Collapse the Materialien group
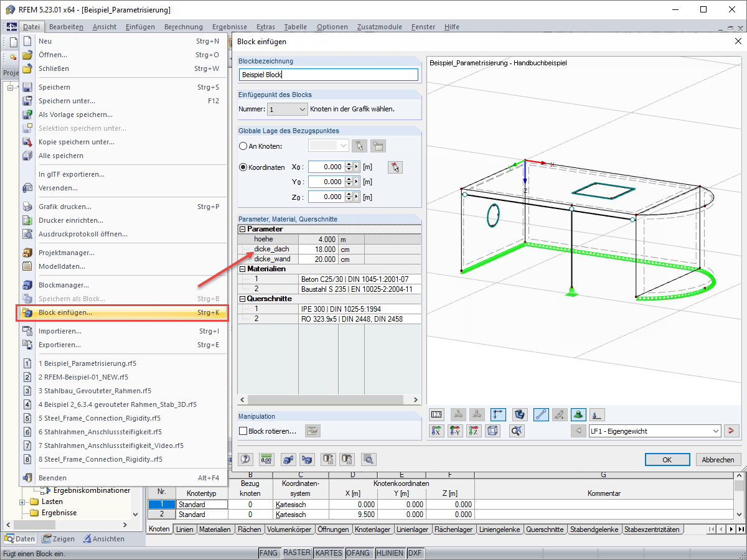Viewport: 747px width, 560px height. tap(242, 269)
